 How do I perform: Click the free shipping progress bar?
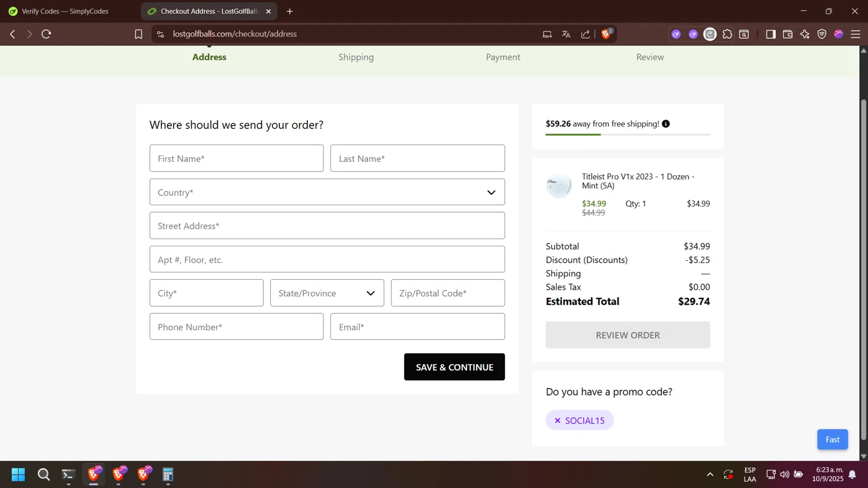point(627,135)
